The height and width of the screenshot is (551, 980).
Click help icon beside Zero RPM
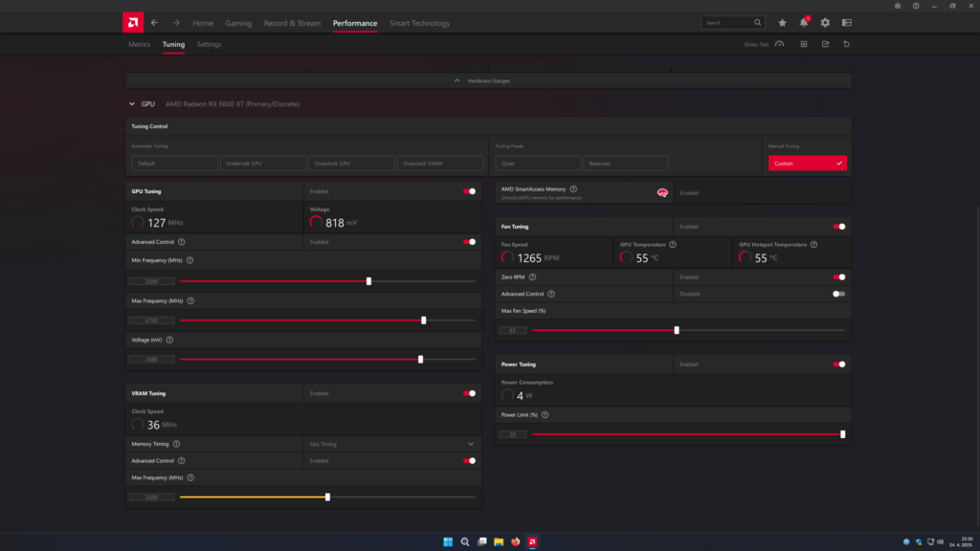tap(532, 276)
